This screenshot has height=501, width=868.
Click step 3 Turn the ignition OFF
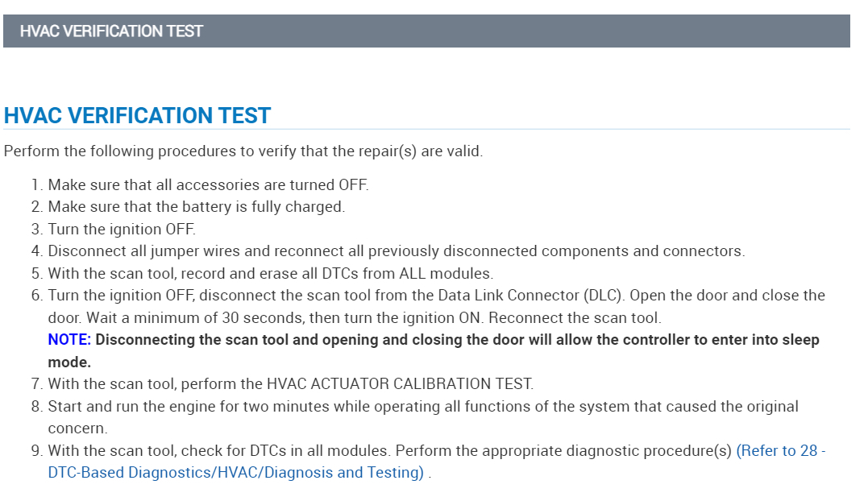(x=121, y=229)
